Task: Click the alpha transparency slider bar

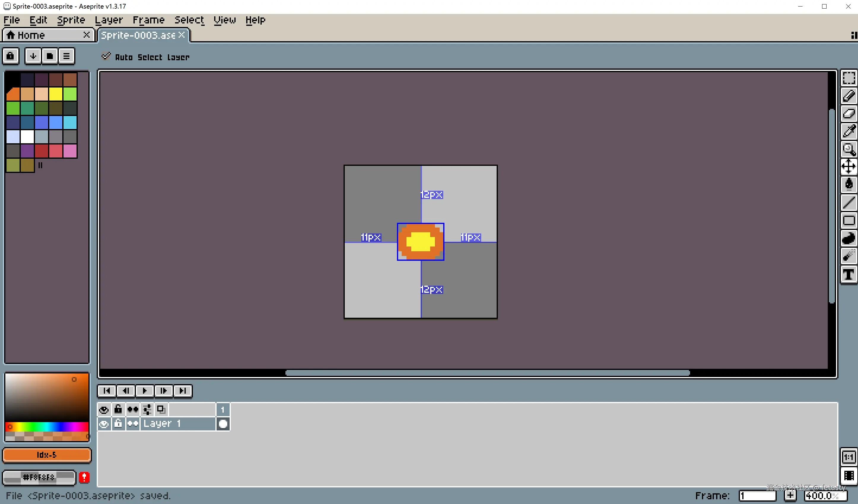Action: coord(47,436)
